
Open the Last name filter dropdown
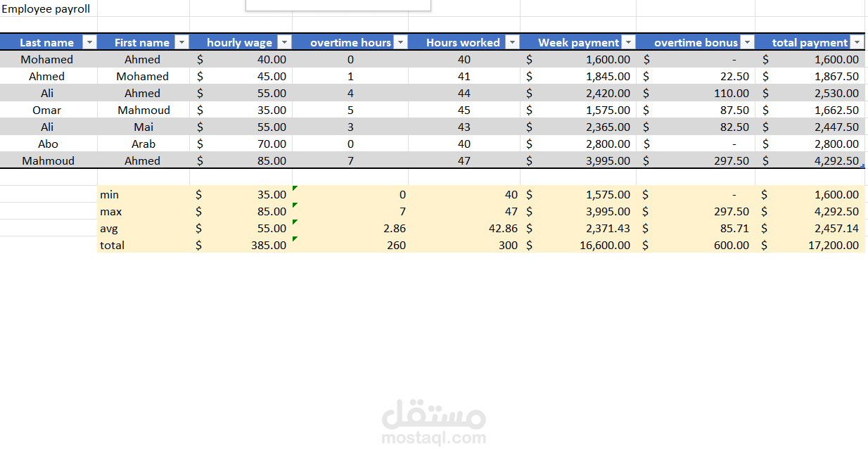click(89, 42)
